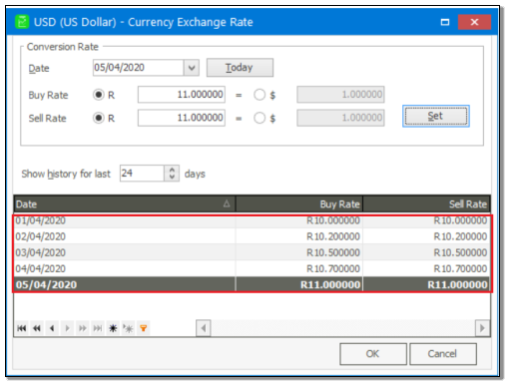513x389 pixels.
Task: Select $ radio for Buy Rate
Action: [259, 95]
